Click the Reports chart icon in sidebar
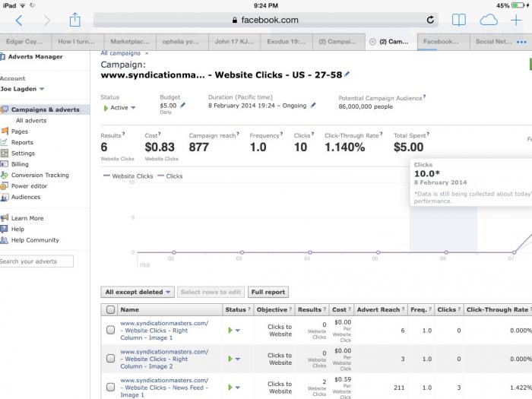Image resolution: width=532 pixels, height=399 pixels. click(5, 142)
